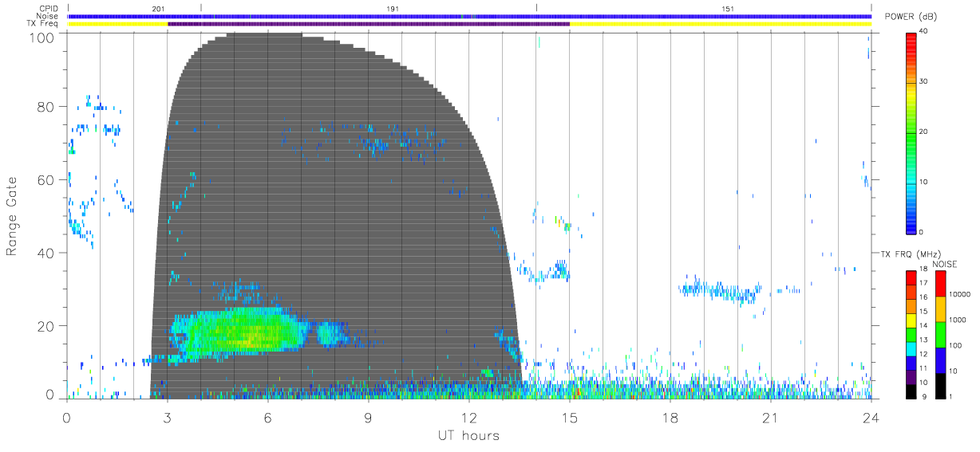This screenshot has width=980, height=452.
Task: Click x-axis tick label 6
Action: (x=268, y=418)
